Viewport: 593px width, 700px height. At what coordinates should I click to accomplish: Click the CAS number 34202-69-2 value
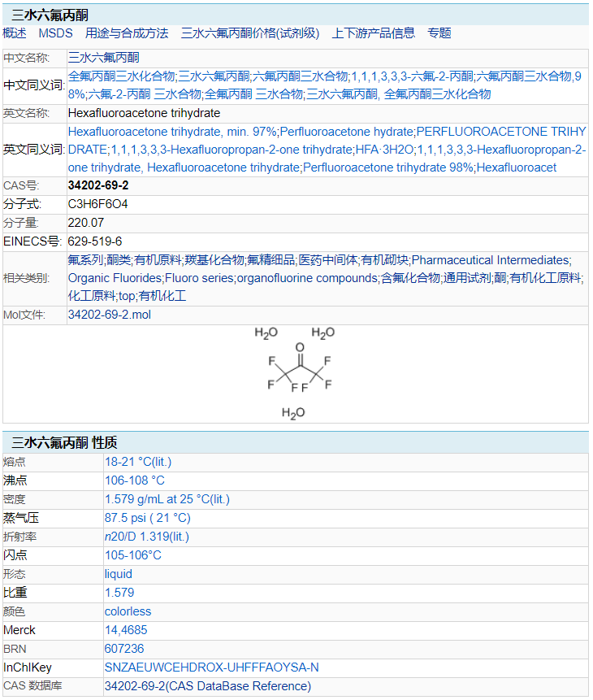click(x=98, y=185)
